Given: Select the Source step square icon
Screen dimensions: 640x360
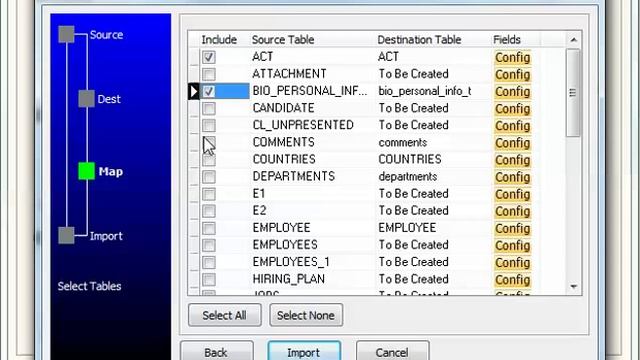Looking at the screenshot, I should click(x=67, y=34).
